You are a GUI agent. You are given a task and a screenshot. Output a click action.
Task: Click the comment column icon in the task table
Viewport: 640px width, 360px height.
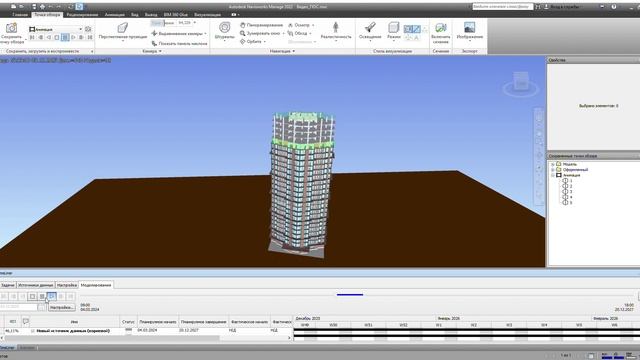(x=26, y=322)
